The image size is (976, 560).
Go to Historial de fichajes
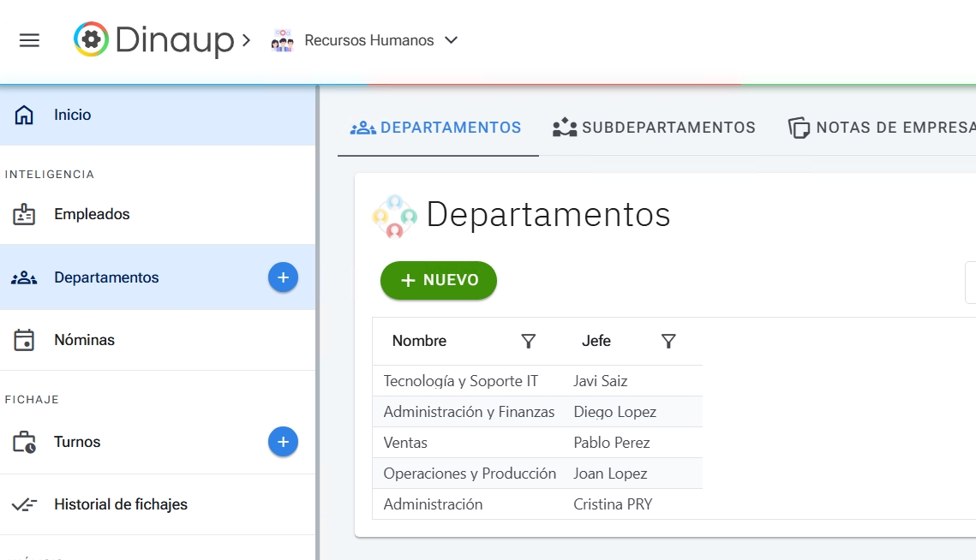pyautogui.click(x=120, y=504)
